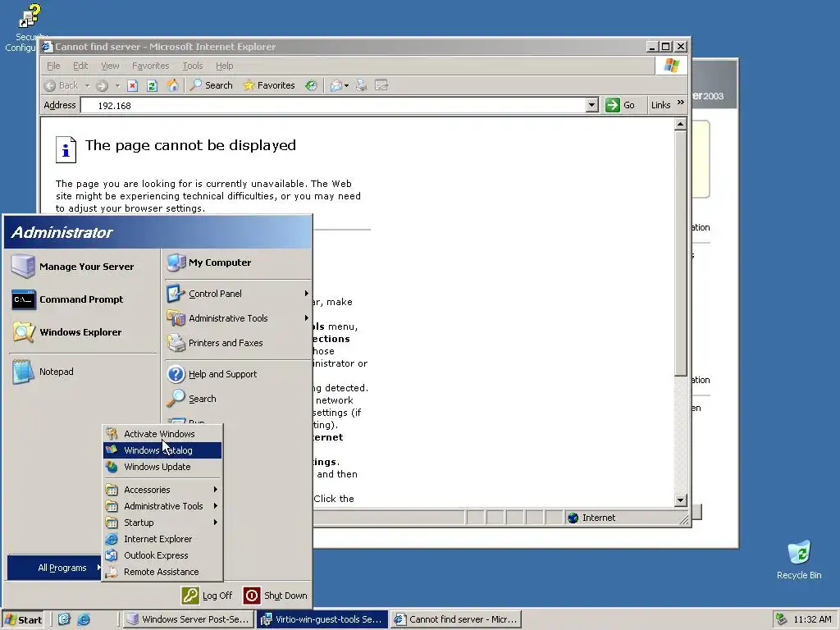The image size is (840, 630).
Task: Click the Mail icon in IE toolbar
Action: click(x=336, y=85)
